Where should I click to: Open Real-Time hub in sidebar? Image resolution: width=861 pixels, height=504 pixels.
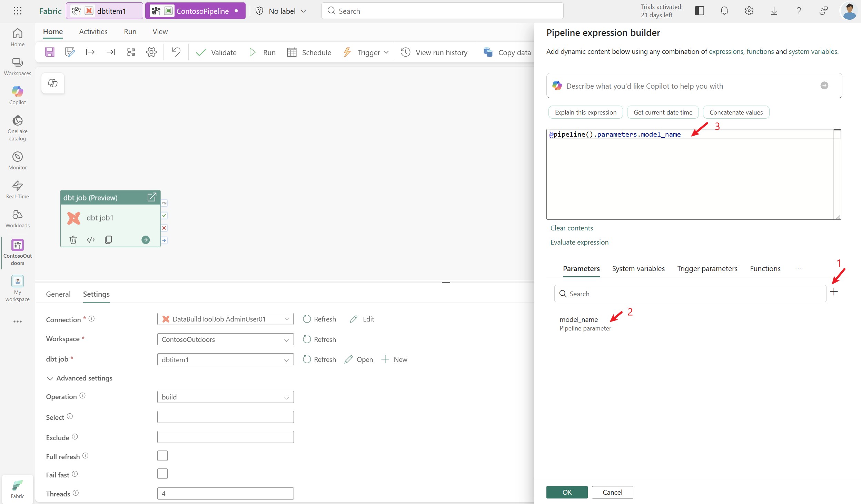coord(18,189)
